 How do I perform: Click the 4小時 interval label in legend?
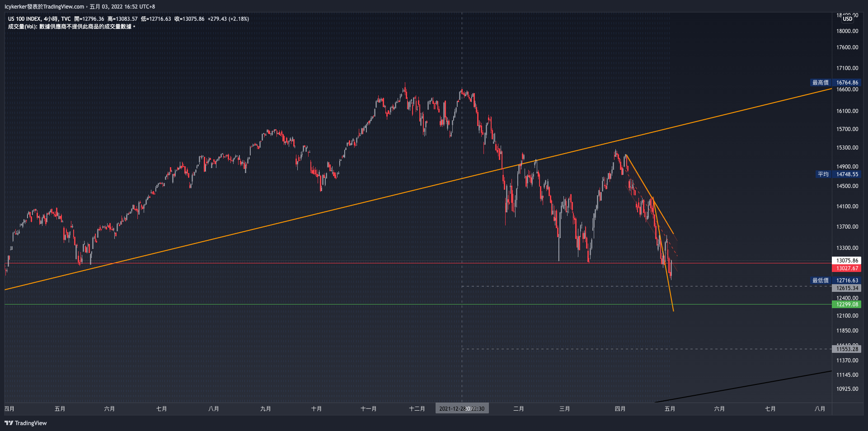tap(51, 19)
